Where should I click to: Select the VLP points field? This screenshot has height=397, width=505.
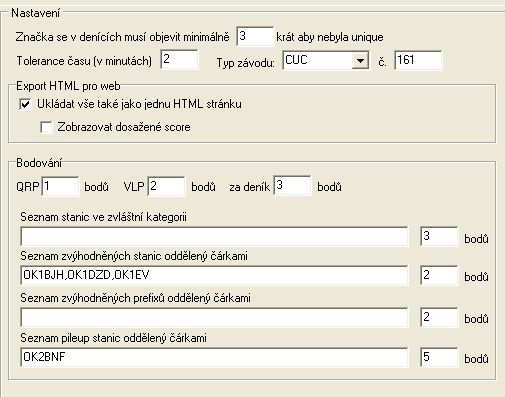pos(166,186)
